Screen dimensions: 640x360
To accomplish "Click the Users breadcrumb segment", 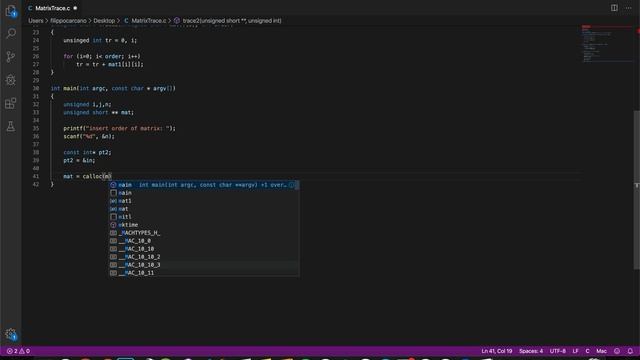I will click(36, 21).
